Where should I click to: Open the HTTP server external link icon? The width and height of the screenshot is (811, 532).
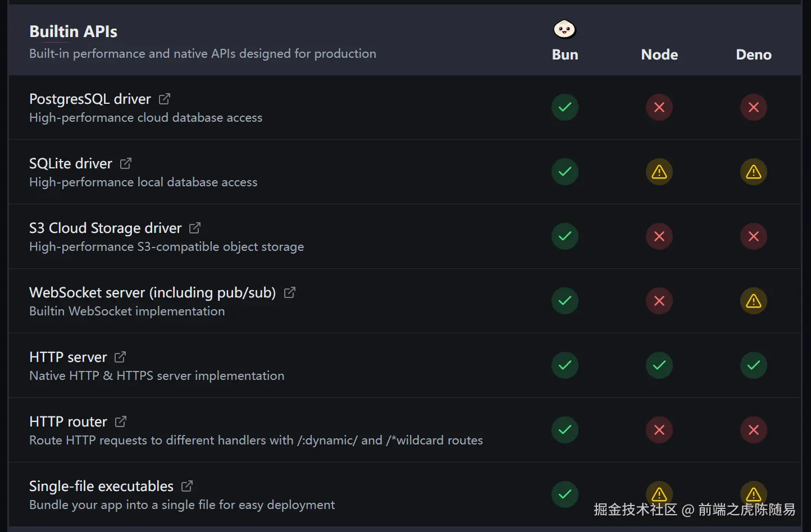point(120,357)
